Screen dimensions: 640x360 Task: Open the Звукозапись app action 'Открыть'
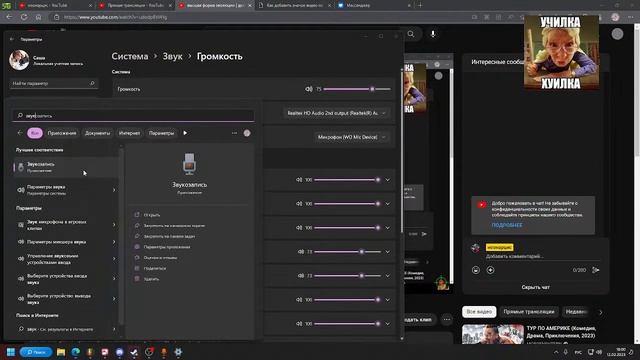click(x=151, y=215)
